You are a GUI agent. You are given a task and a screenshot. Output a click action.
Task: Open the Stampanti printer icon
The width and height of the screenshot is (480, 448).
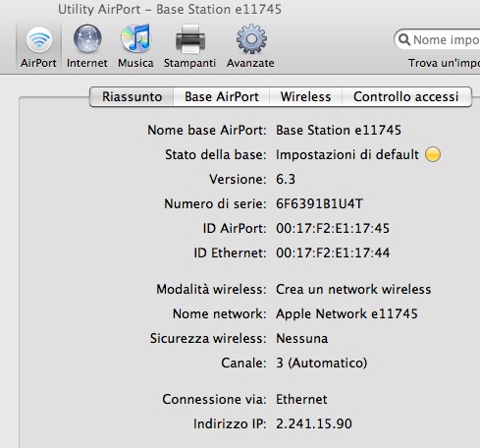[190, 39]
